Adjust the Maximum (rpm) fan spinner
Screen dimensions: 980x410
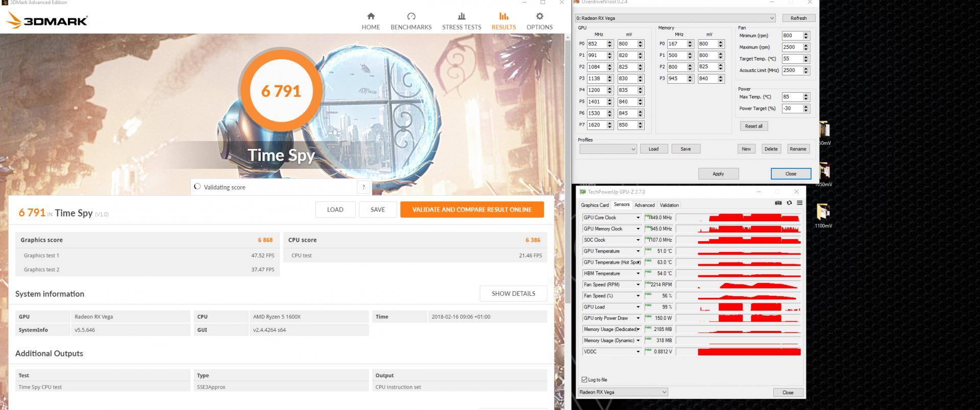[806, 47]
